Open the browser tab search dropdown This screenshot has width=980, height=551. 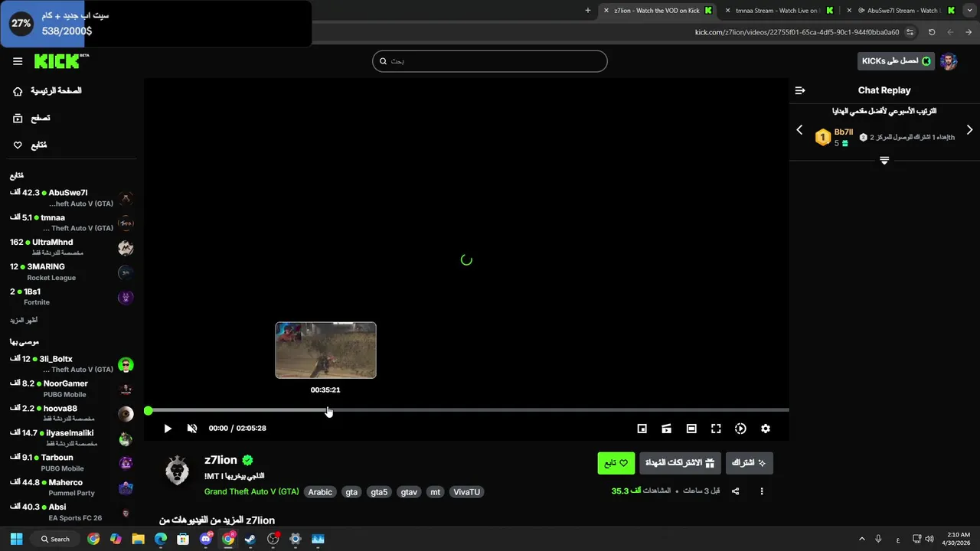tap(969, 11)
